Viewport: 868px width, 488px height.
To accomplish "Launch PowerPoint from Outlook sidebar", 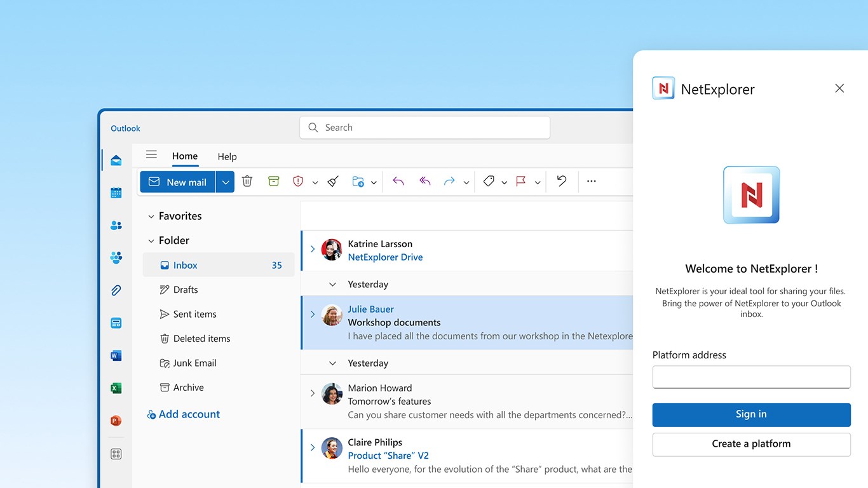I will 116,421.
